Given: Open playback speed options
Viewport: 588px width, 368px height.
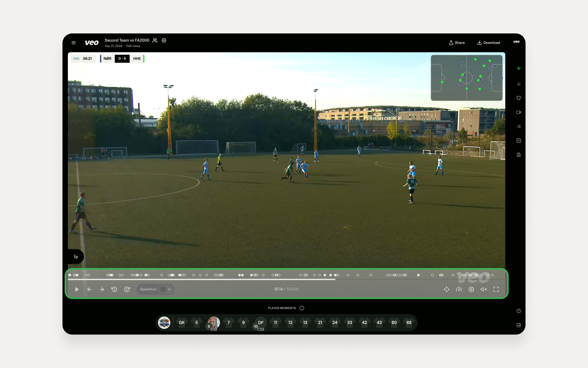Looking at the screenshot, I should click(x=459, y=289).
